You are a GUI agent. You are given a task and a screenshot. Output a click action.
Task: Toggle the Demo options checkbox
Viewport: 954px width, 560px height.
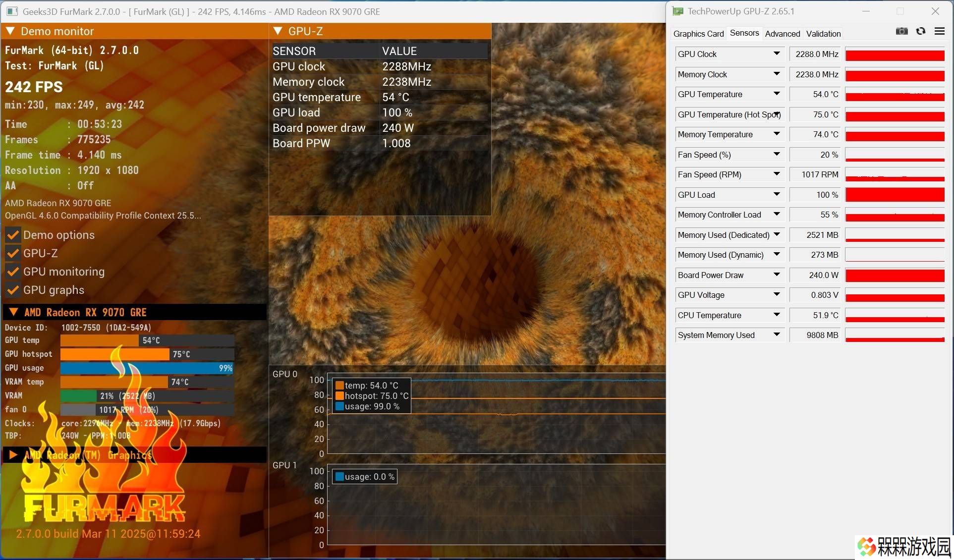[13, 235]
